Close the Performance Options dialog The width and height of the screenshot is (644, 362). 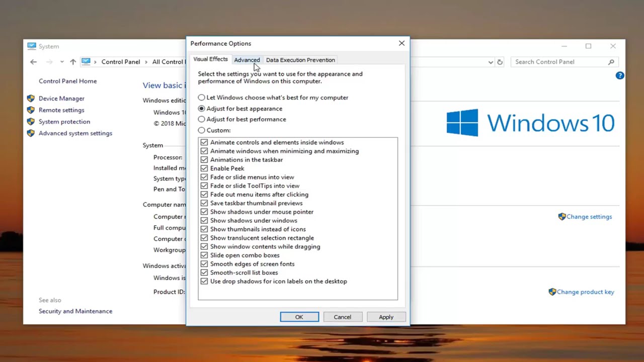(x=401, y=43)
